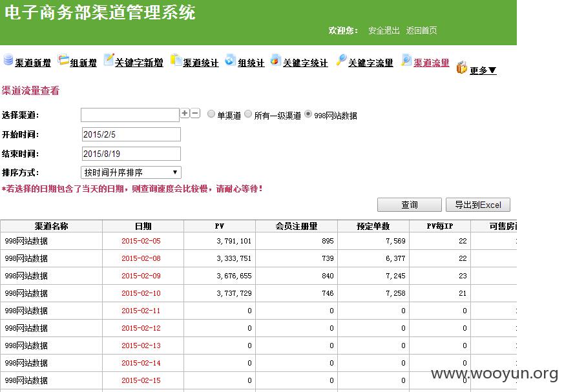Click the 渠道流量查看 page heading

(30, 90)
